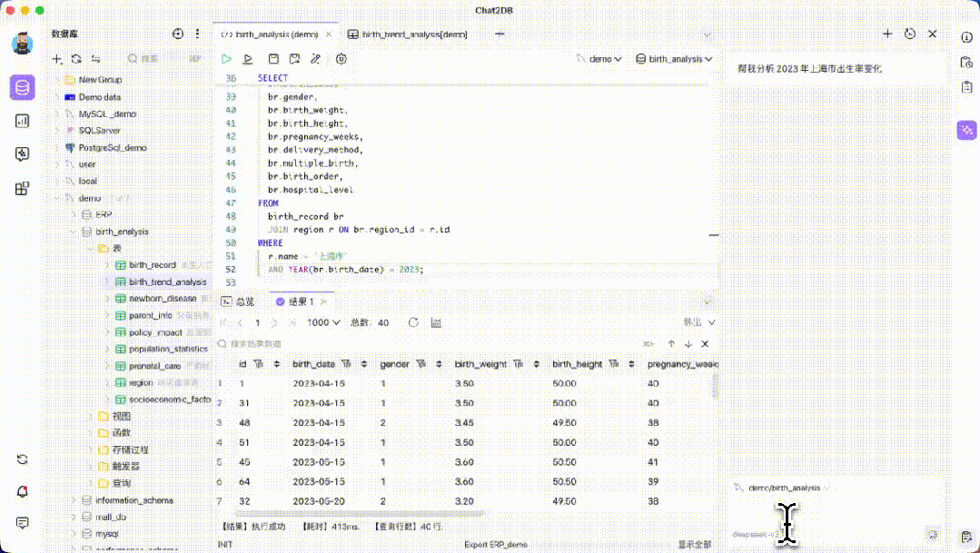The image size is (980, 553).
Task: Click the save-as console icon
Action: click(294, 59)
